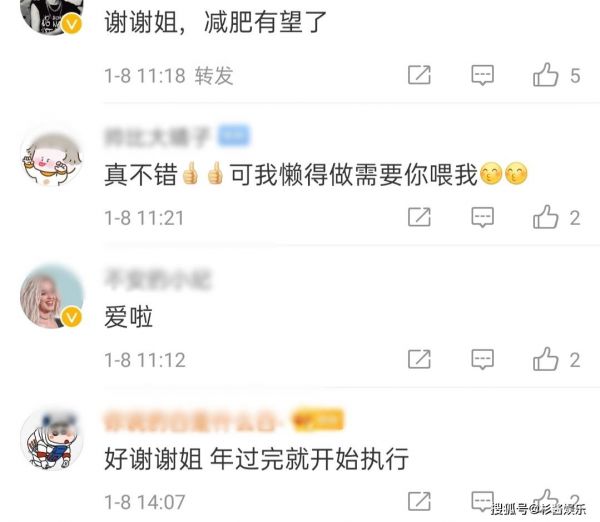Share the comment posted at 1-8 11:18
Viewport: 600px width, 522px height.
tap(419, 75)
